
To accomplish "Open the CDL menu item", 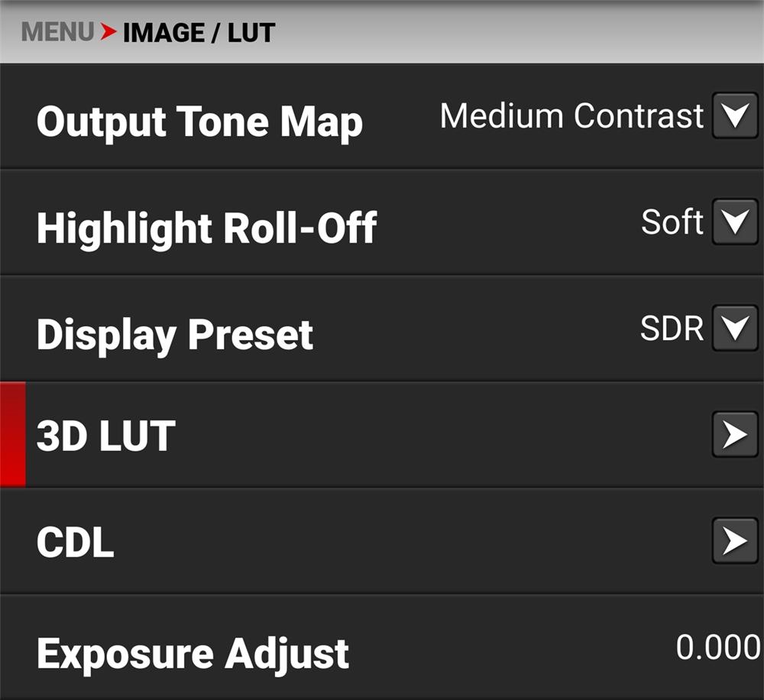I will (x=75, y=542).
